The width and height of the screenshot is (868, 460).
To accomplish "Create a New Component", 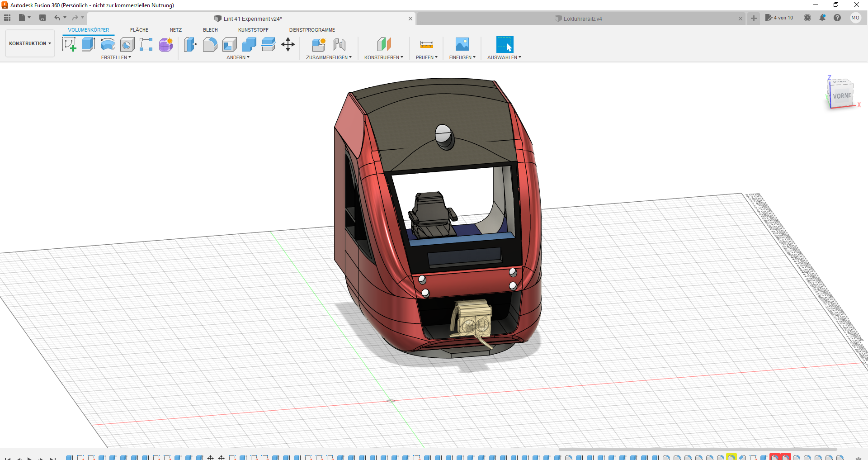I will tap(319, 44).
